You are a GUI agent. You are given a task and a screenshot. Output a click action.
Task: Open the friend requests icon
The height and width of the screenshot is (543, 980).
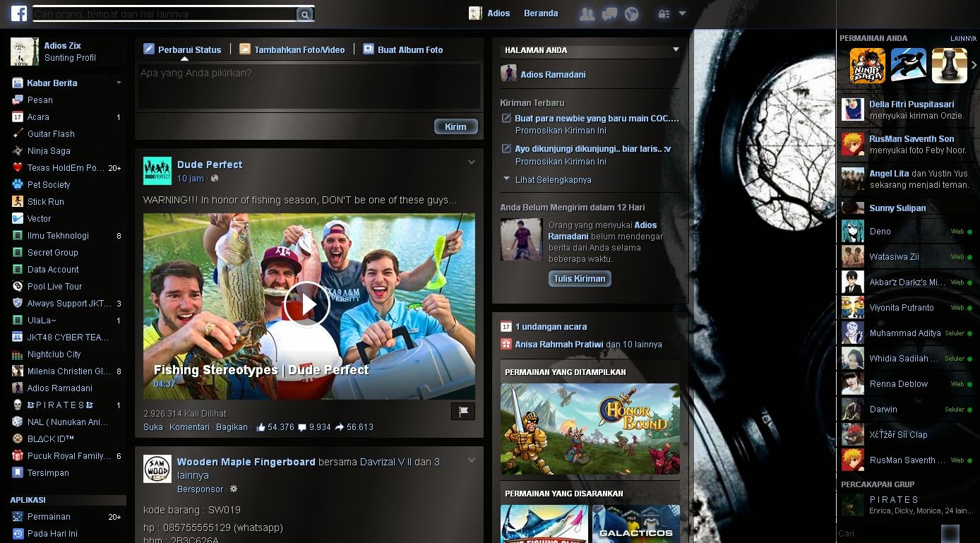point(586,14)
